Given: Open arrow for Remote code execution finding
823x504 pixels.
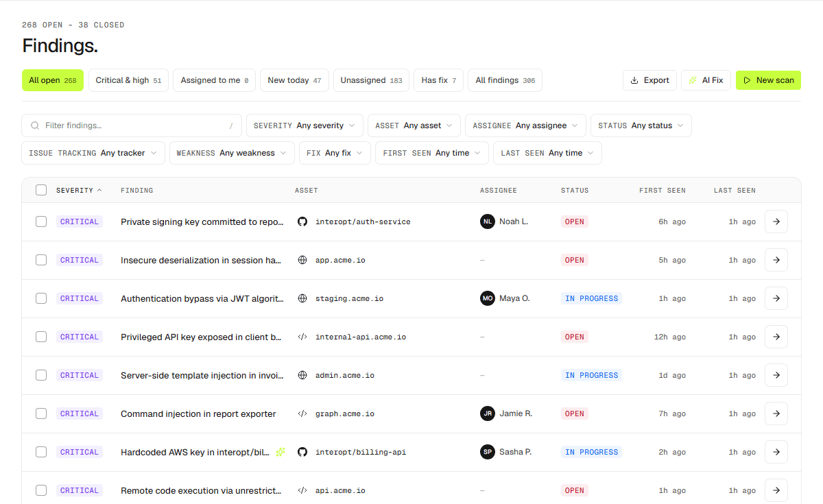Looking at the screenshot, I should pyautogui.click(x=776, y=490).
